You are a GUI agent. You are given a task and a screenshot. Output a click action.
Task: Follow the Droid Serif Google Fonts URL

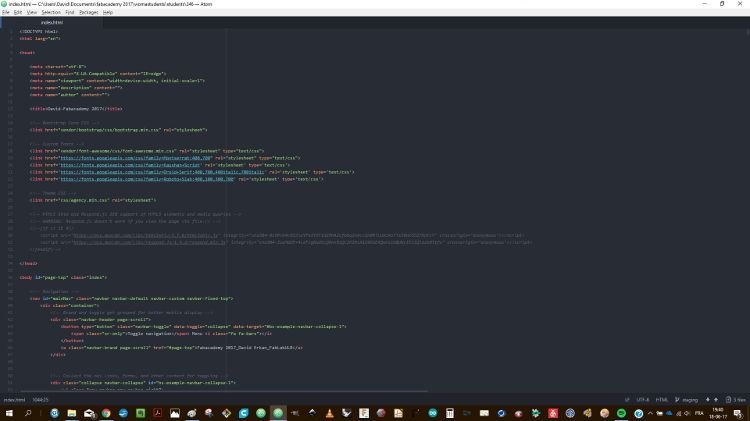[163, 172]
